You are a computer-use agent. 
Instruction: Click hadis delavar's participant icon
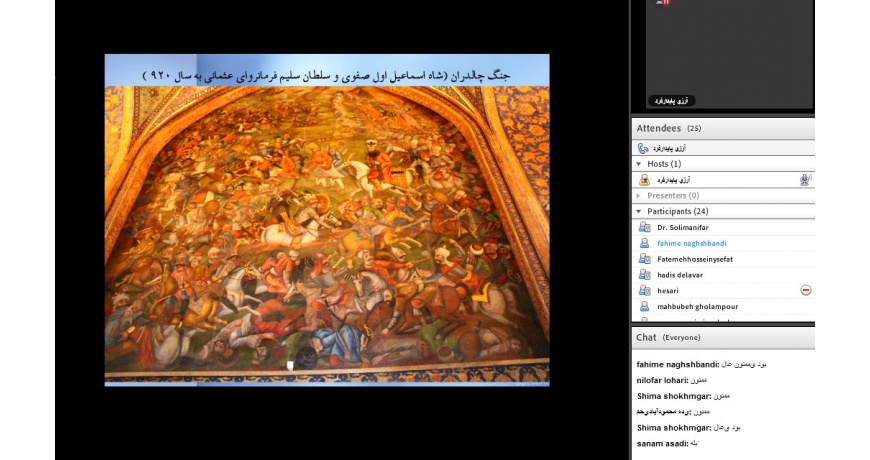(644, 275)
